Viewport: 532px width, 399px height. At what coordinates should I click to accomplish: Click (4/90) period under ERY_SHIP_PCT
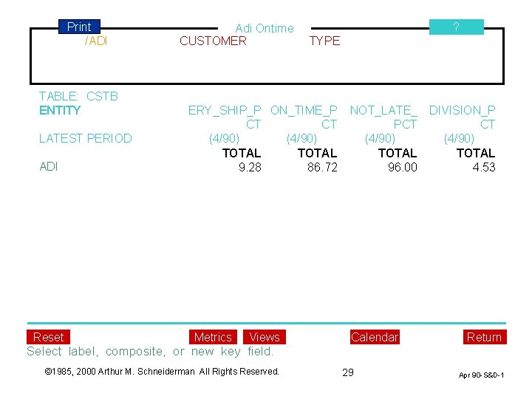pos(225,138)
